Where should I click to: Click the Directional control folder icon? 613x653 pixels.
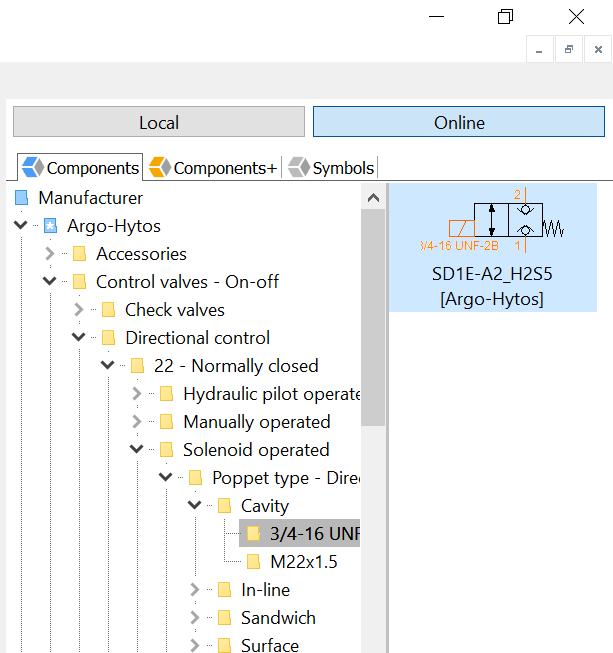(x=109, y=338)
